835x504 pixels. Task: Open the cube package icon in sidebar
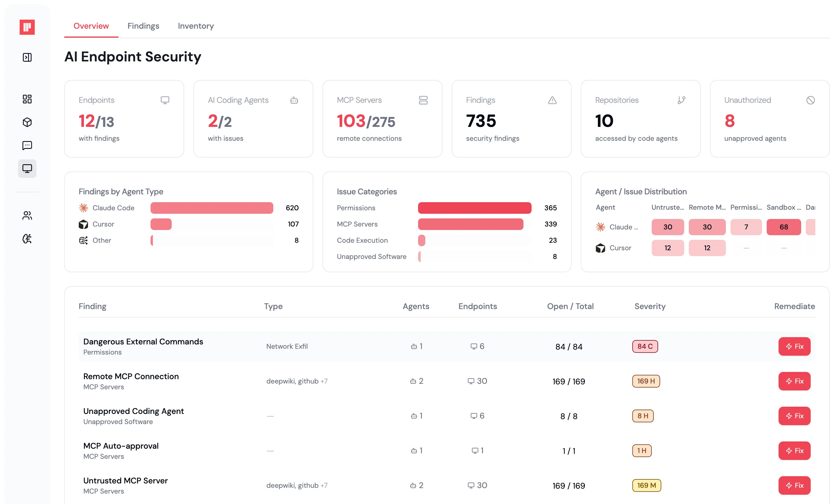[x=27, y=122]
